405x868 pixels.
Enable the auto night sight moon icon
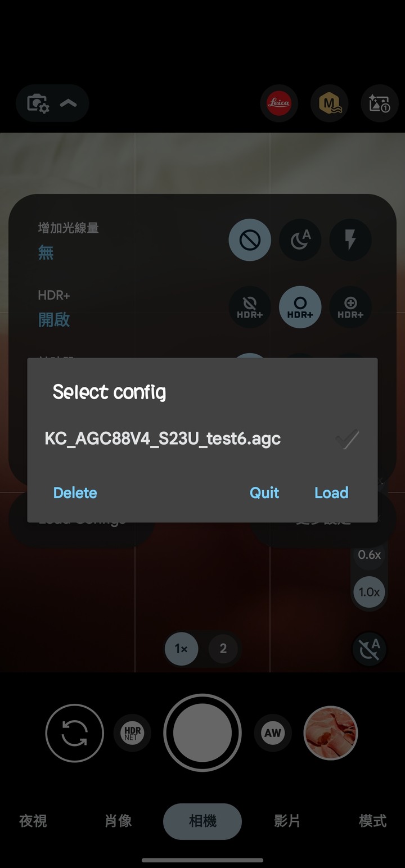pos(300,241)
